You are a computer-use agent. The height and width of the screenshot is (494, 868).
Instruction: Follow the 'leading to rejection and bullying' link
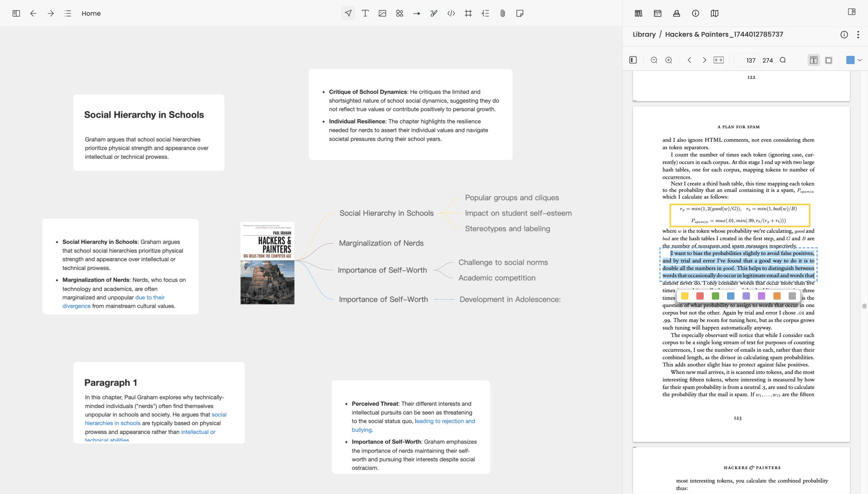pos(445,421)
